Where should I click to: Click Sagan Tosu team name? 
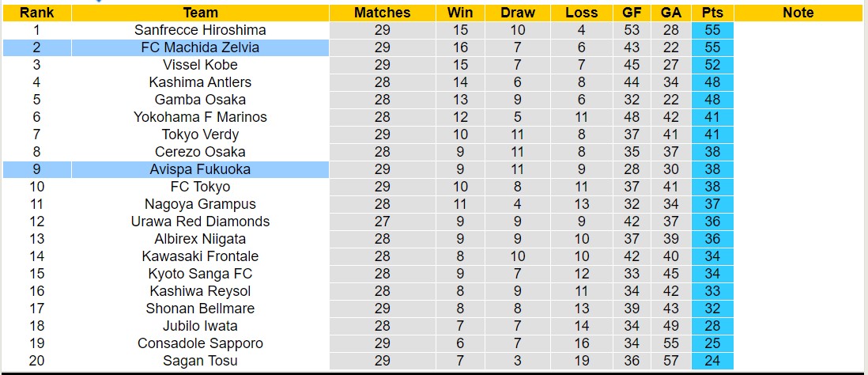click(x=200, y=361)
